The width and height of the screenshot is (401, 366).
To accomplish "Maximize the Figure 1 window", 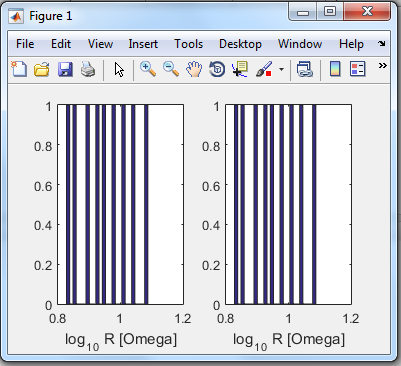I will (x=330, y=12).
